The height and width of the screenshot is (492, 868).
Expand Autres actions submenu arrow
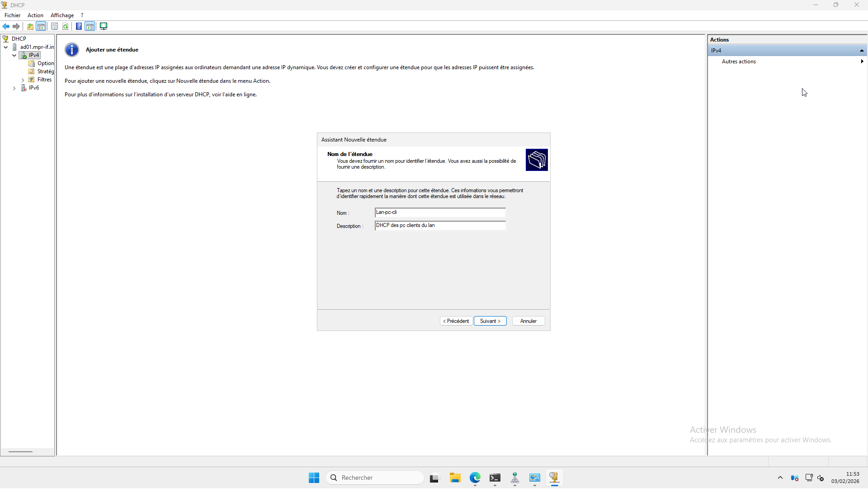[862, 61]
